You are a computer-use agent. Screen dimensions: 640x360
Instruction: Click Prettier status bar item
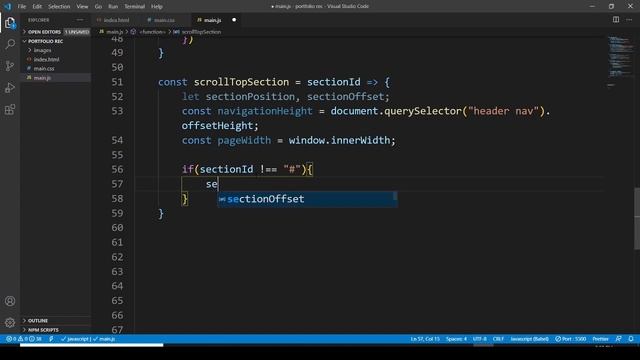[x=600, y=339]
